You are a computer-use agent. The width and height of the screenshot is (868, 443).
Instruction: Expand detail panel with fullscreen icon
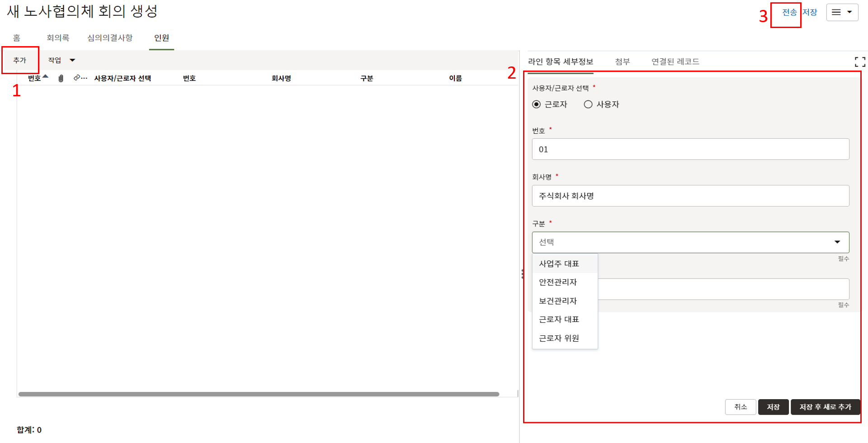pos(859,62)
